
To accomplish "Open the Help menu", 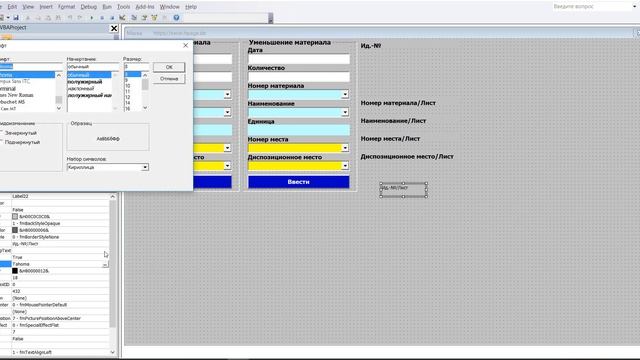I will [191, 7].
